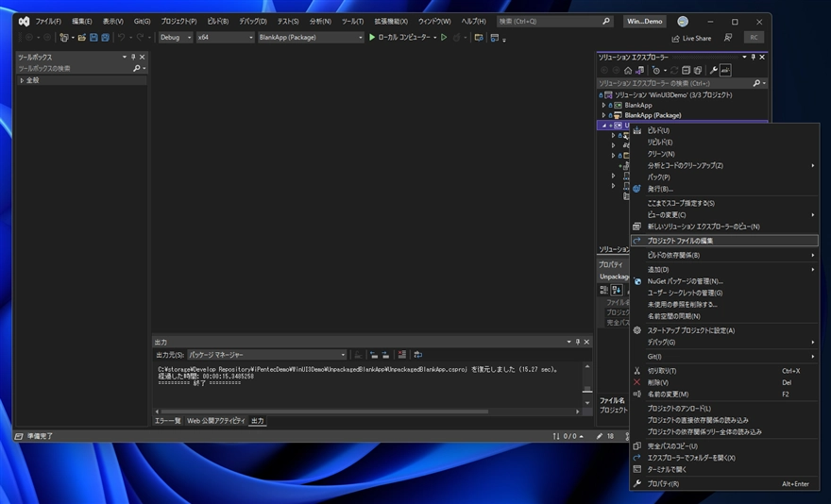Choose エクスプローラーでフォルダーを開く(X) entry
This screenshot has width=831, height=504.
click(x=724, y=458)
